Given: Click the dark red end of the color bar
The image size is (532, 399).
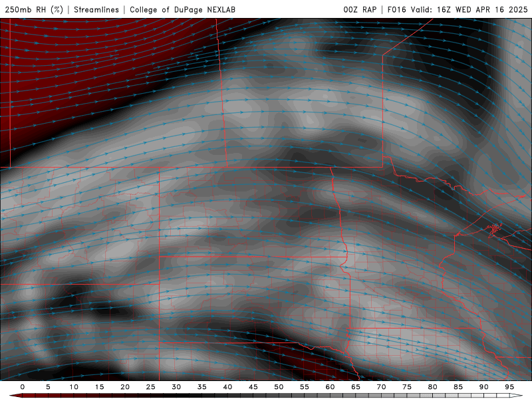Looking at the screenshot, I should click(15, 396).
